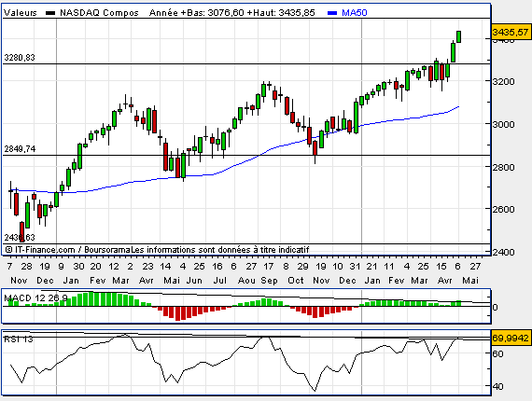This screenshot has height=401, width=532.
Task: Click the latest green candlestick at top right
Action: [458, 36]
